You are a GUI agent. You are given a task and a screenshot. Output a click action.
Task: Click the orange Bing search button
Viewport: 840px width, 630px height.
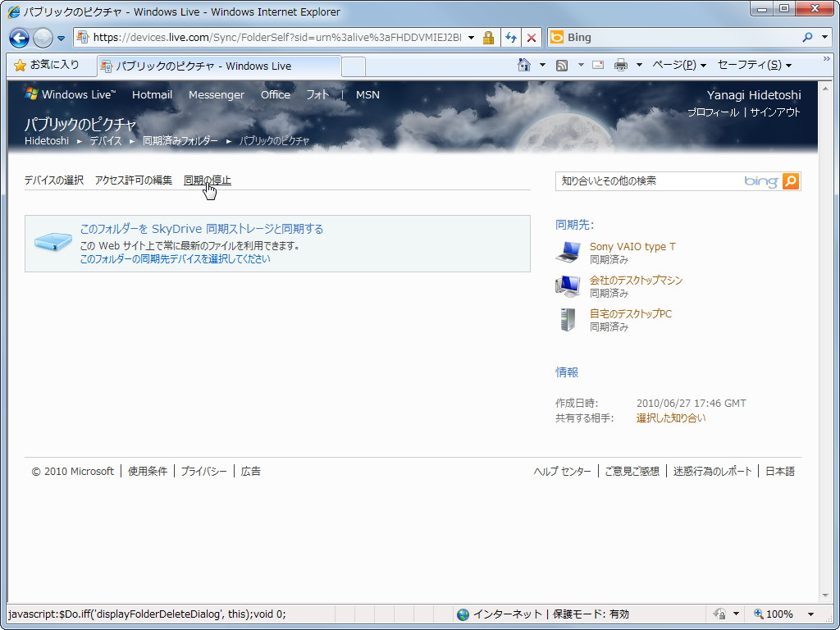(791, 181)
